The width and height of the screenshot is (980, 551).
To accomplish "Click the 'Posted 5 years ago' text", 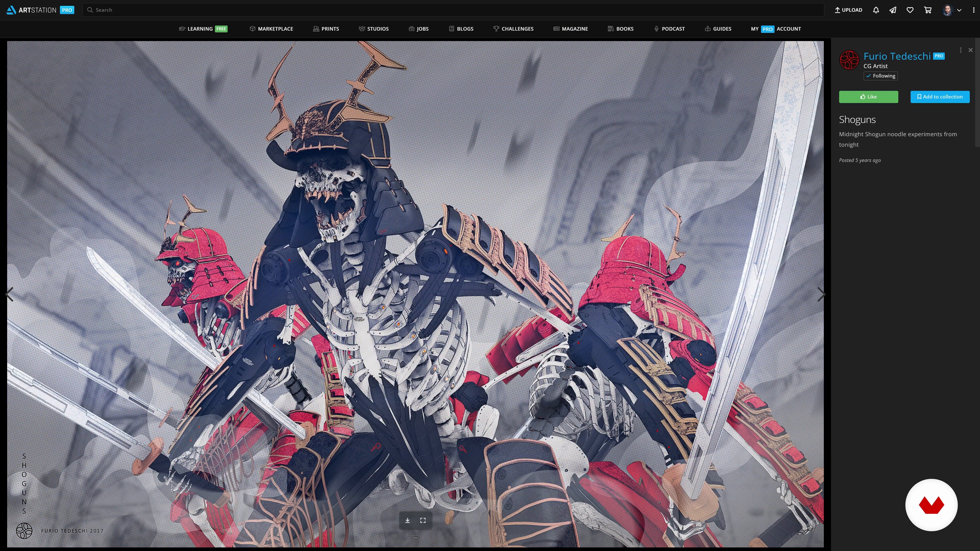I will tap(860, 160).
